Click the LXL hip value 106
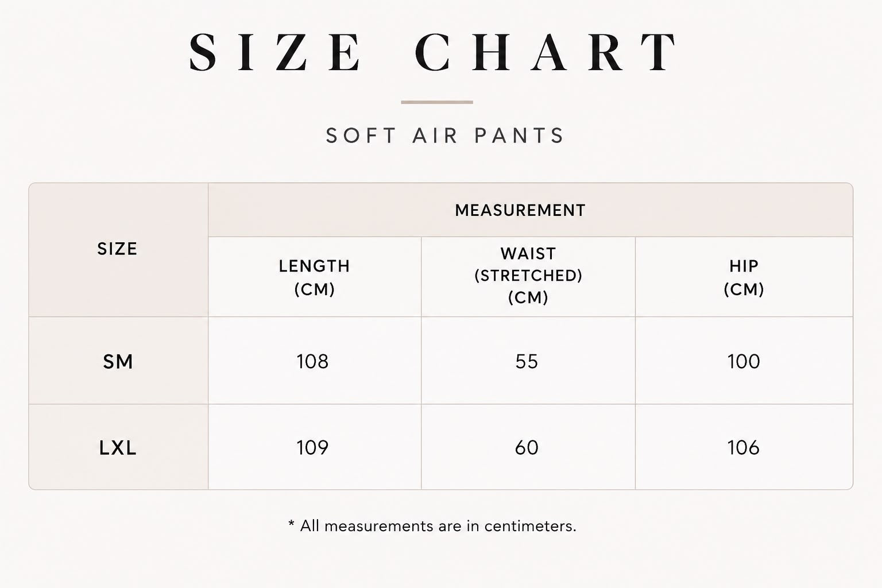 coord(744,447)
